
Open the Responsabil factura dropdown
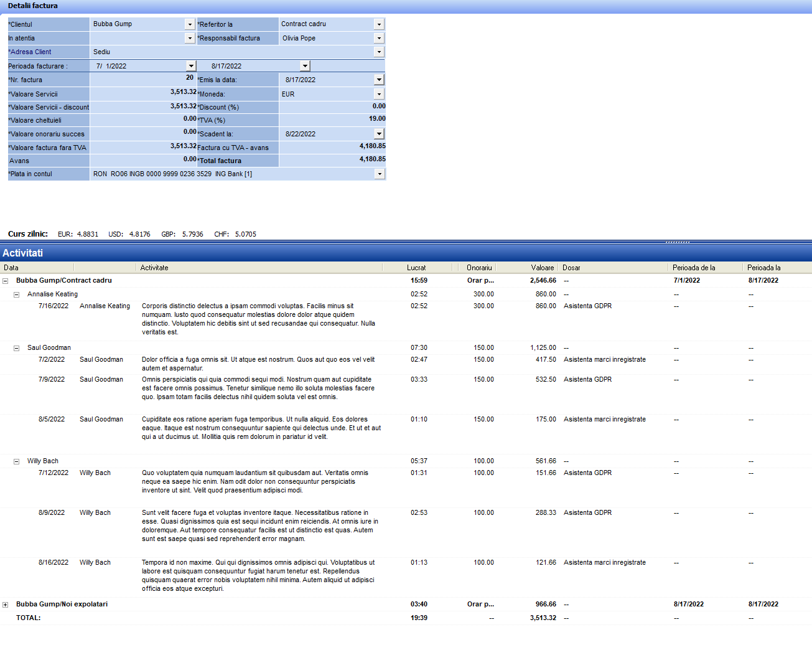pos(379,38)
